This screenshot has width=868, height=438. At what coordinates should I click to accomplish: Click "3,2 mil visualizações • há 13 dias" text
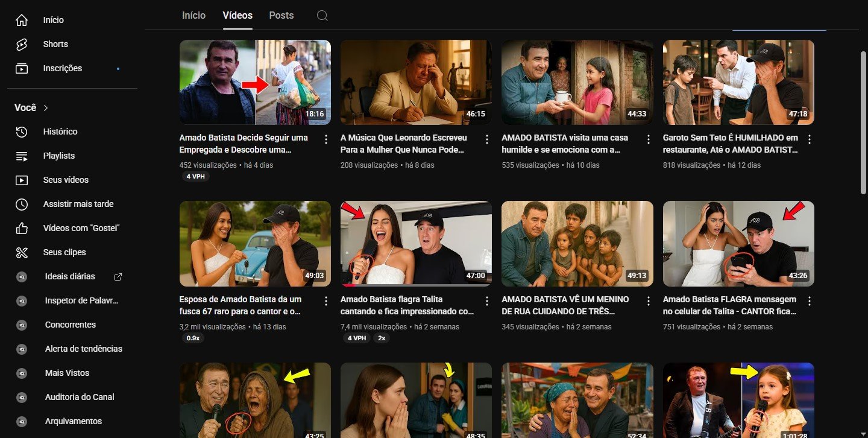[233, 327]
